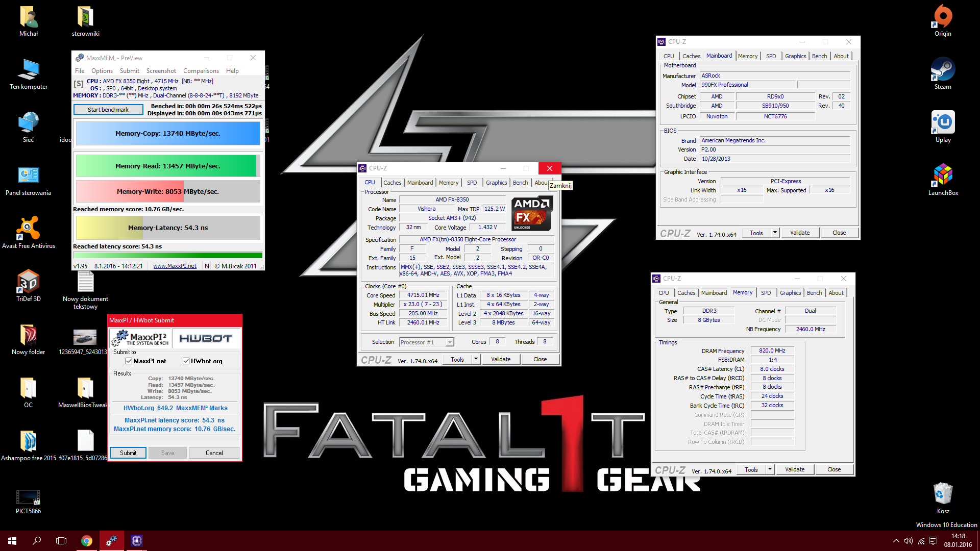This screenshot has height=551, width=980.
Task: Open the Windows Start menu
Action: [x=12, y=541]
